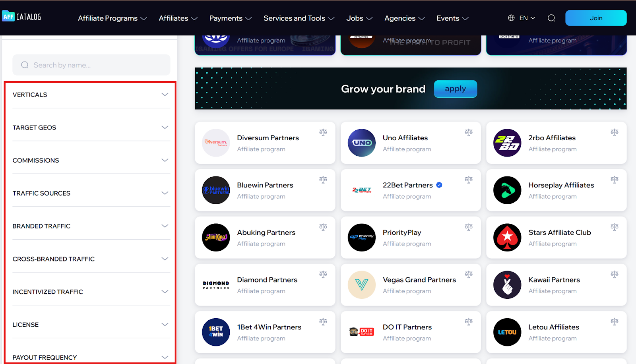This screenshot has height=364, width=636.
Task: Click the compare scales icon on Uno Affiliates
Action: click(469, 132)
